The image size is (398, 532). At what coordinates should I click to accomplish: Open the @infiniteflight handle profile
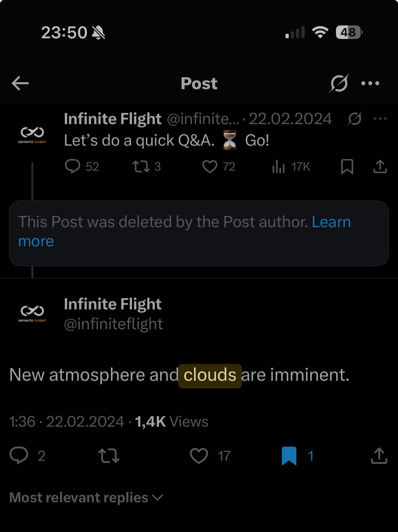113,324
